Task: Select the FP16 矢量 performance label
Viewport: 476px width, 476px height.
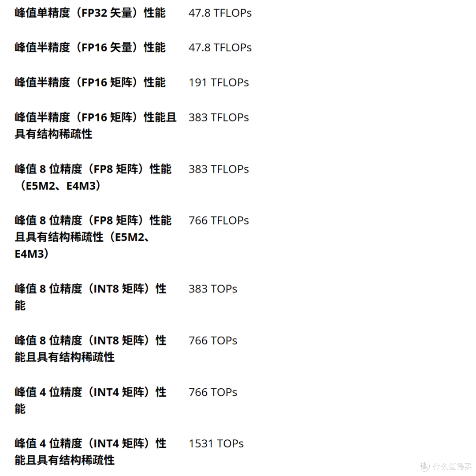Action: [90, 48]
